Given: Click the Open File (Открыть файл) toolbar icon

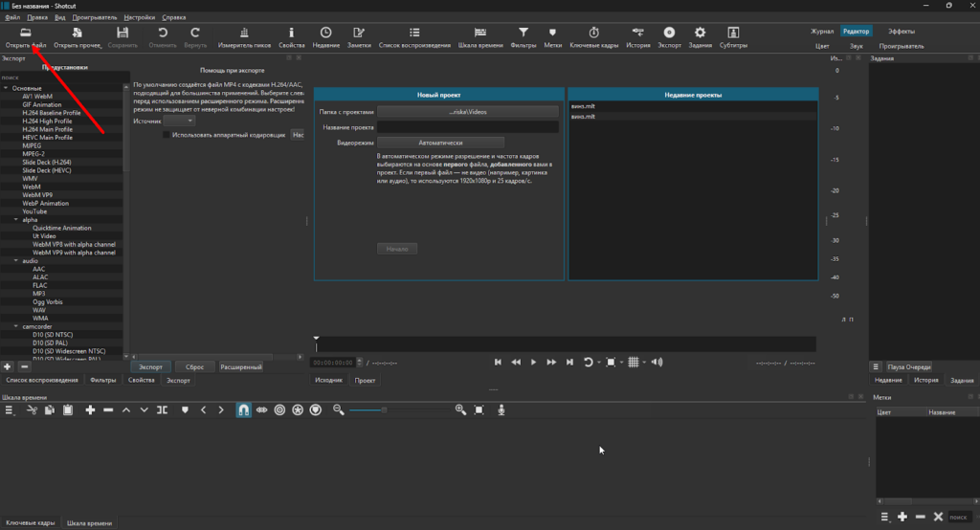Looking at the screenshot, I should click(x=26, y=33).
